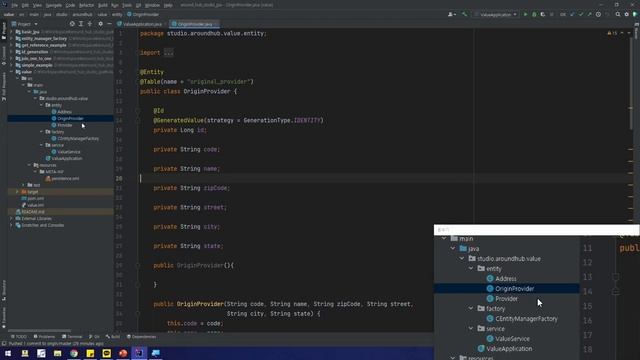Open pom.xml in Project tree
This screenshot has width=640, height=360.
click(36, 198)
